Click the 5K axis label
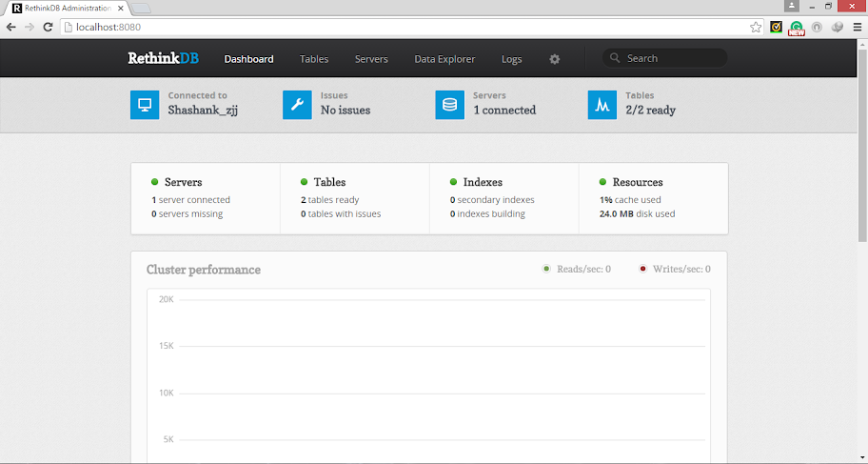868x464 pixels. [168, 439]
